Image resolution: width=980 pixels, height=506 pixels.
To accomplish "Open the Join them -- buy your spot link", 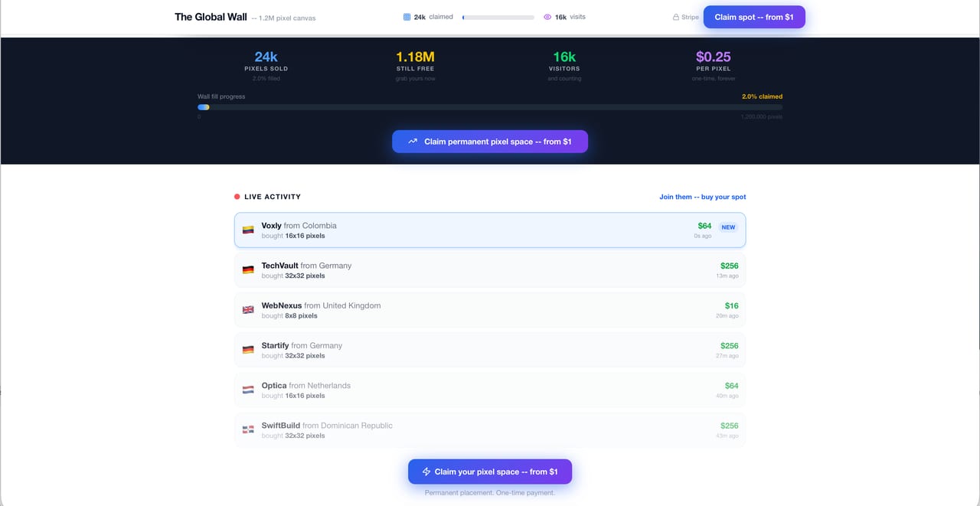I will coord(702,197).
